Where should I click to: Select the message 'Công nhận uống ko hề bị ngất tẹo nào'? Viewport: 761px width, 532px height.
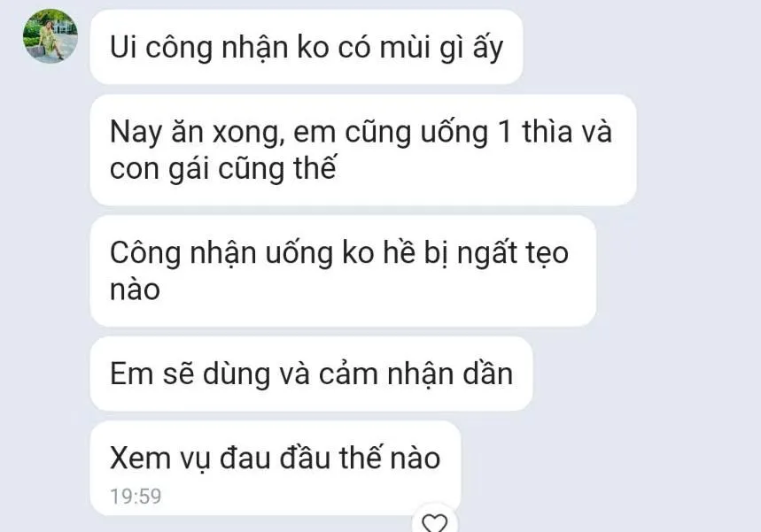point(343,271)
